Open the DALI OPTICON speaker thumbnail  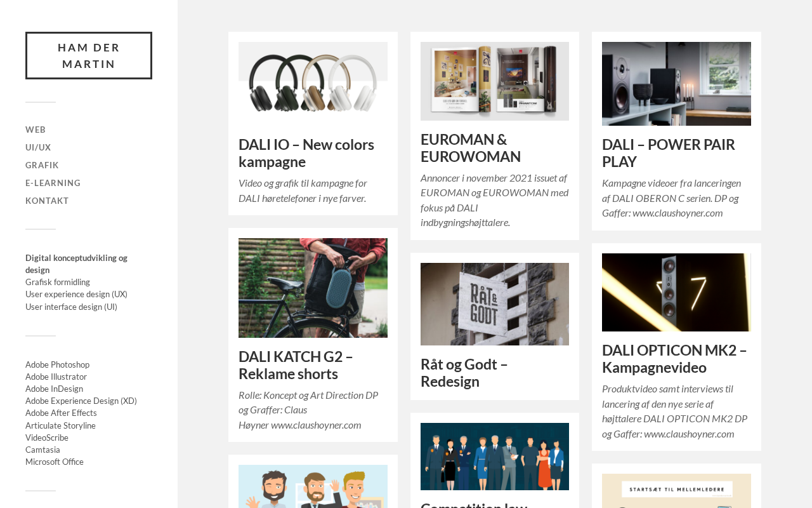pos(676,292)
